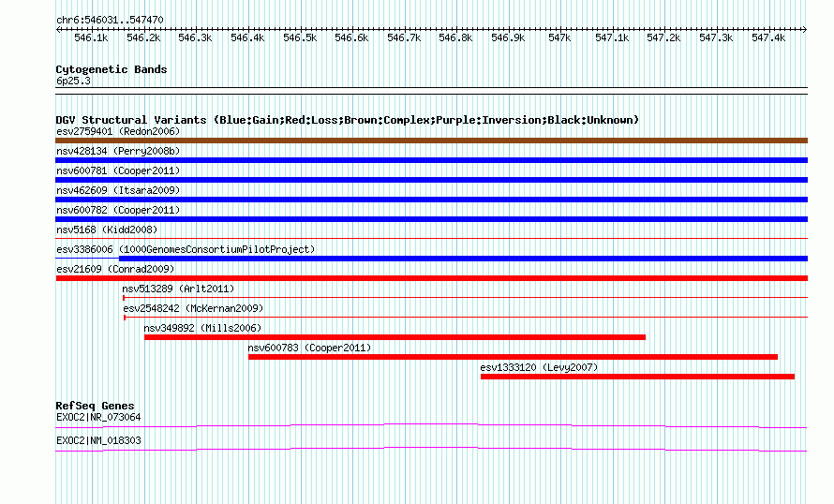Open the esv2548242 (McKernan2009) variant label

(x=193, y=309)
